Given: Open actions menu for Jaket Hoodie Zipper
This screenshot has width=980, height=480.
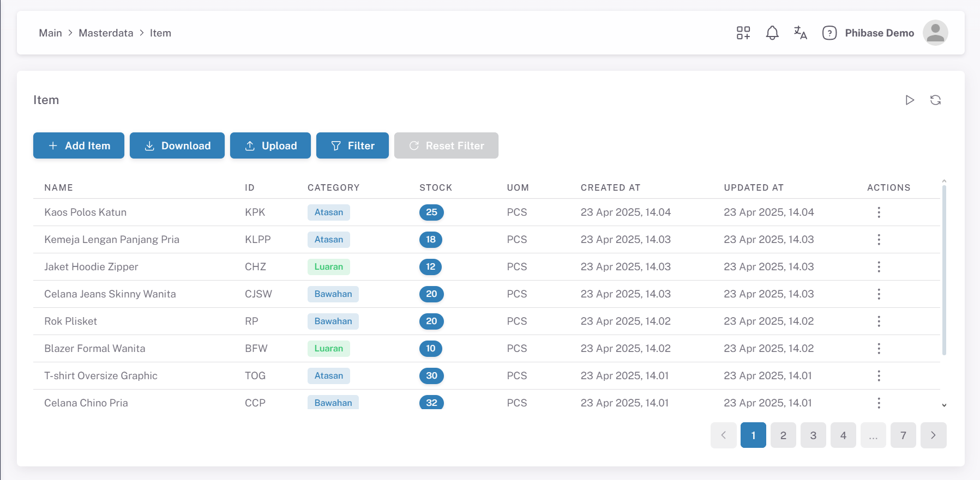Looking at the screenshot, I should (879, 266).
